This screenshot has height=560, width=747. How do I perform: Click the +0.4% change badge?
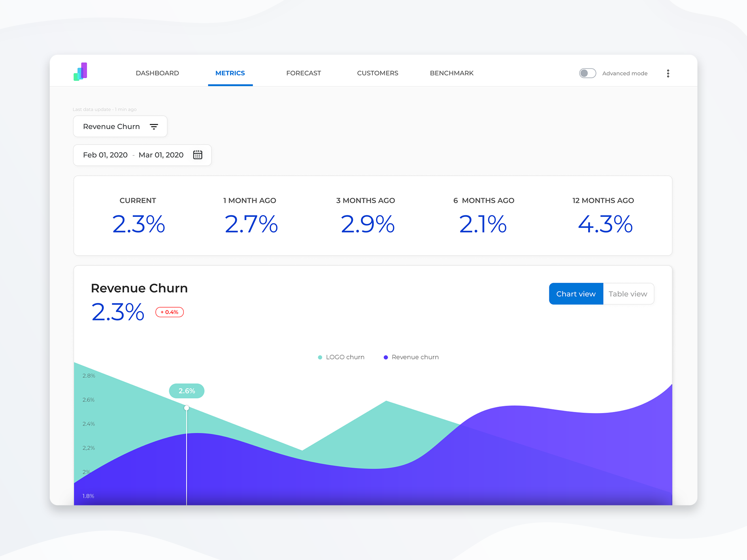[170, 312]
